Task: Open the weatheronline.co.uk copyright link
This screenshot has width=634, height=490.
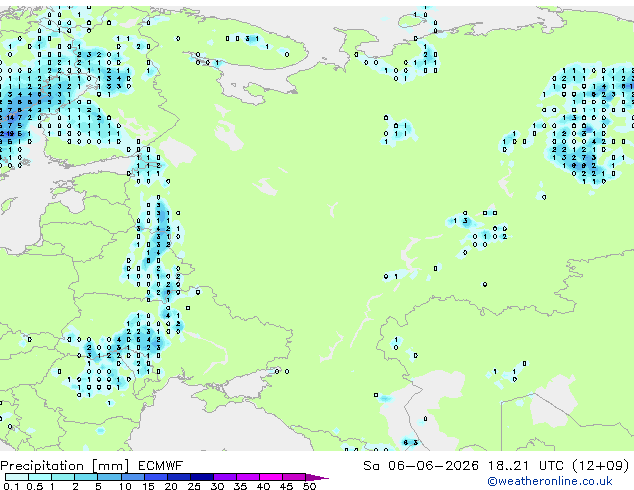Action: click(x=550, y=481)
